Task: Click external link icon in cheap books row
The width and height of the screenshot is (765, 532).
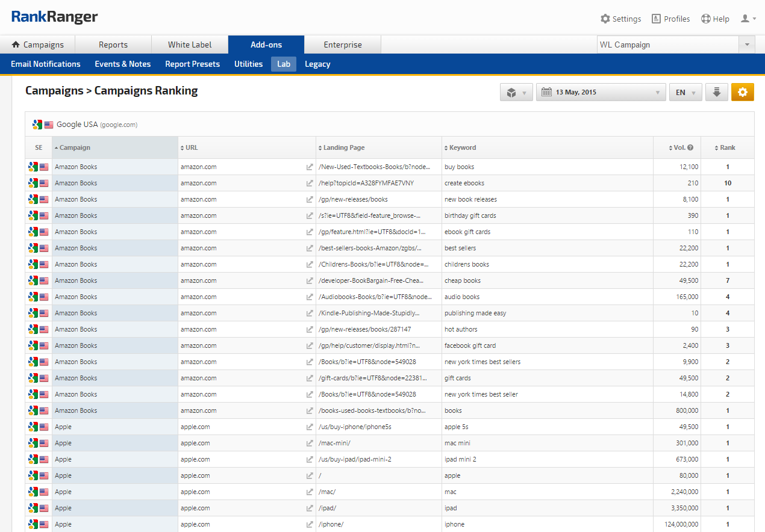Action: point(310,281)
